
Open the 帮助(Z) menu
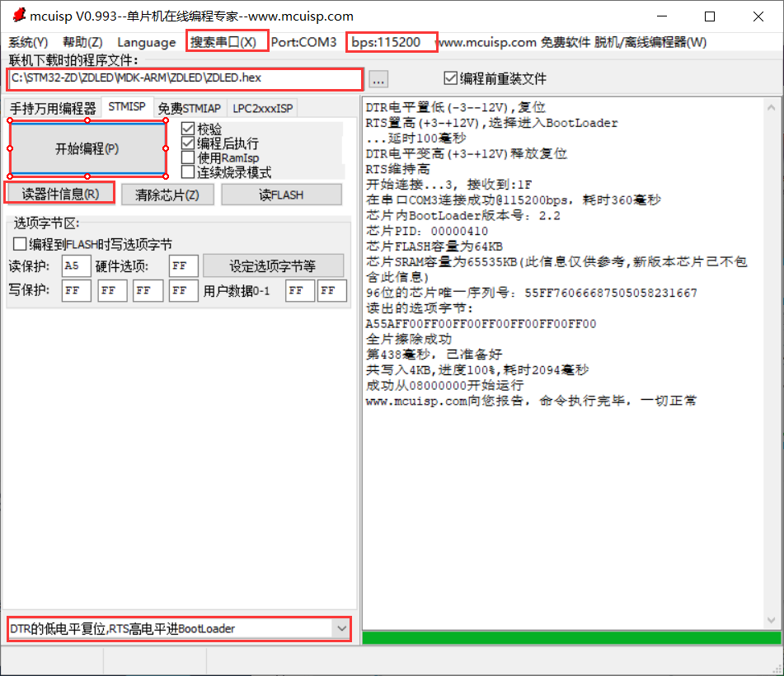[x=82, y=42]
